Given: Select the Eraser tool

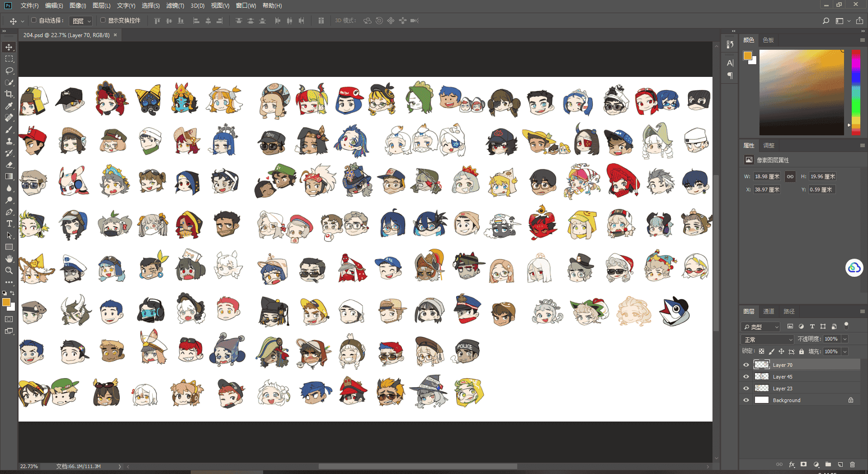Looking at the screenshot, I should click(x=9, y=165).
